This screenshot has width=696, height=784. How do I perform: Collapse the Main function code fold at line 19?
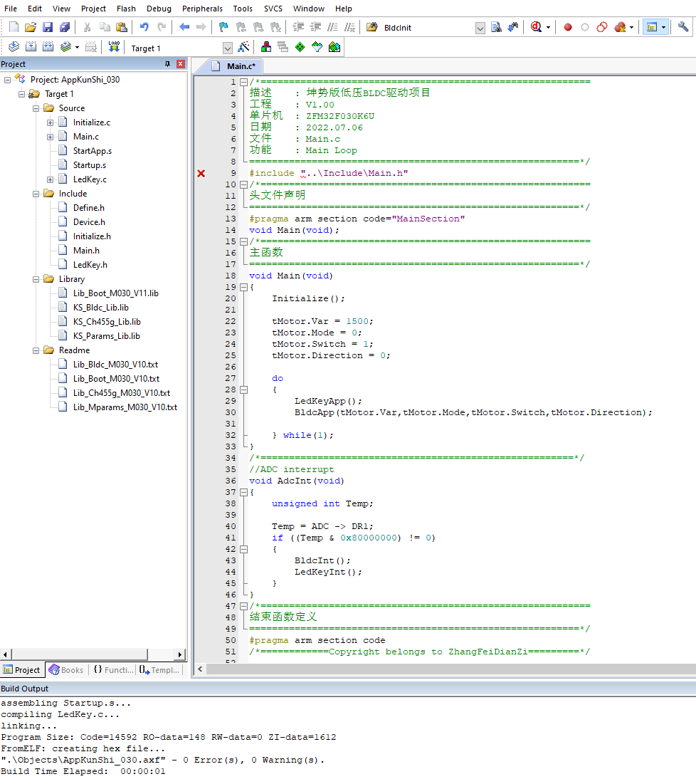(243, 287)
